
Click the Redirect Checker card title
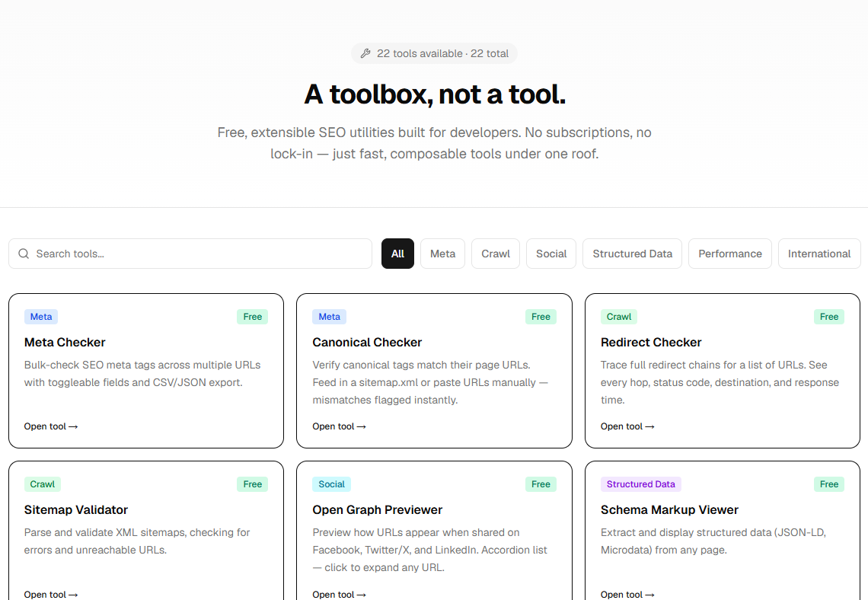coord(651,342)
